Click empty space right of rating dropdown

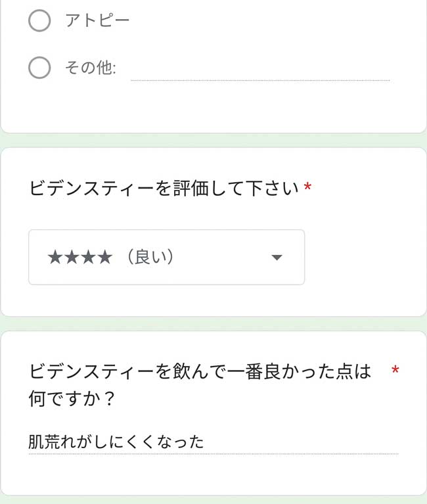point(363,257)
